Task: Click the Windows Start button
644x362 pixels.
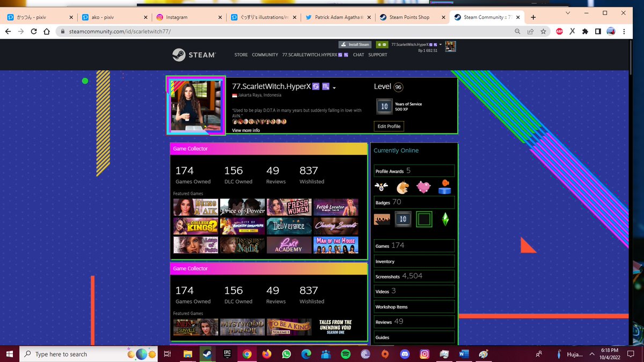Action: pos(10,354)
